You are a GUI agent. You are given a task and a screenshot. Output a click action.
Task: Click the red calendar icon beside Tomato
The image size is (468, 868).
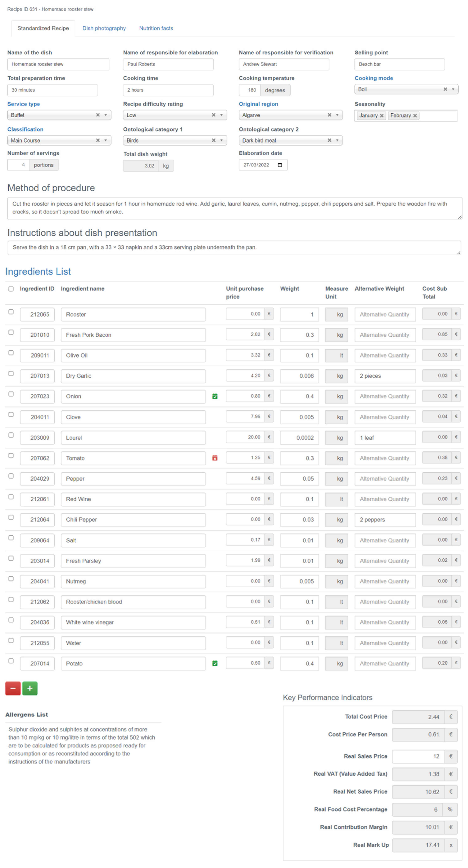click(x=215, y=458)
